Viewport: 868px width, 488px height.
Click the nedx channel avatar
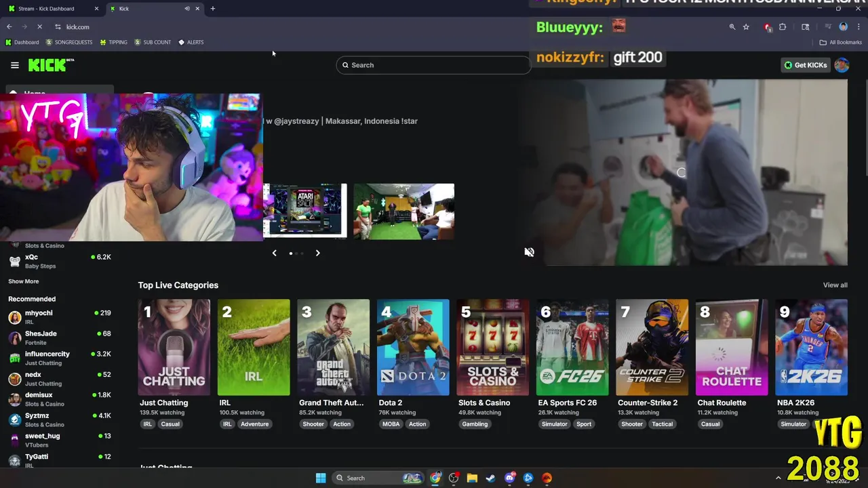coord(14,379)
